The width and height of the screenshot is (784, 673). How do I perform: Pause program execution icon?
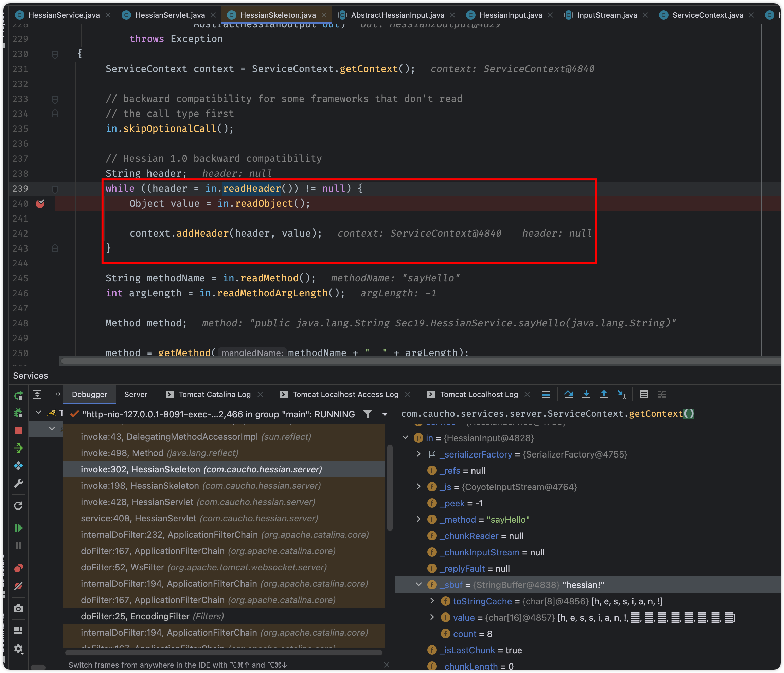18,546
